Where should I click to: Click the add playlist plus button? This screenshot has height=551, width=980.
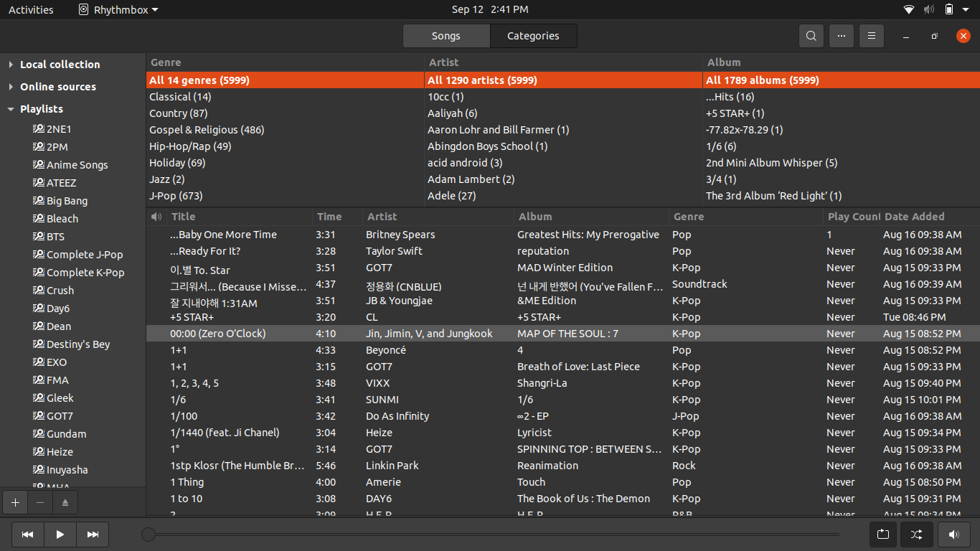(15, 503)
